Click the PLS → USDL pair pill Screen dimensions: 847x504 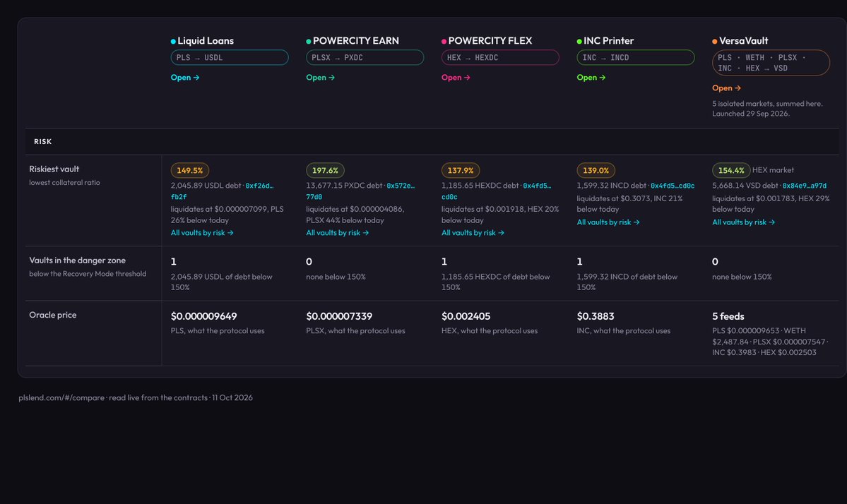(x=230, y=57)
